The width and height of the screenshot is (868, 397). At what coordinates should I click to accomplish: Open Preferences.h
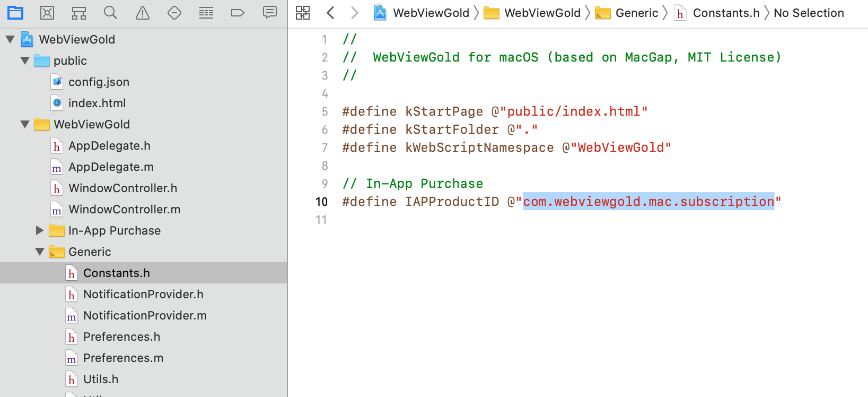click(121, 336)
